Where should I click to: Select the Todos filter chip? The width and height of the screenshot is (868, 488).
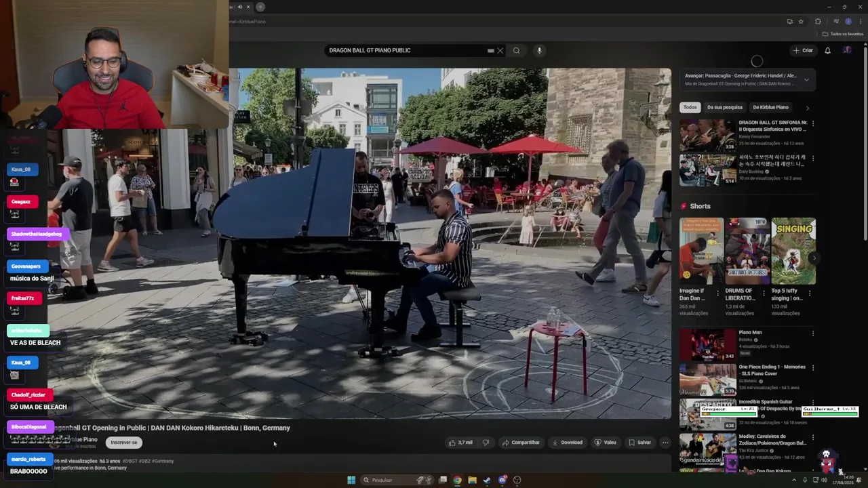tap(690, 107)
